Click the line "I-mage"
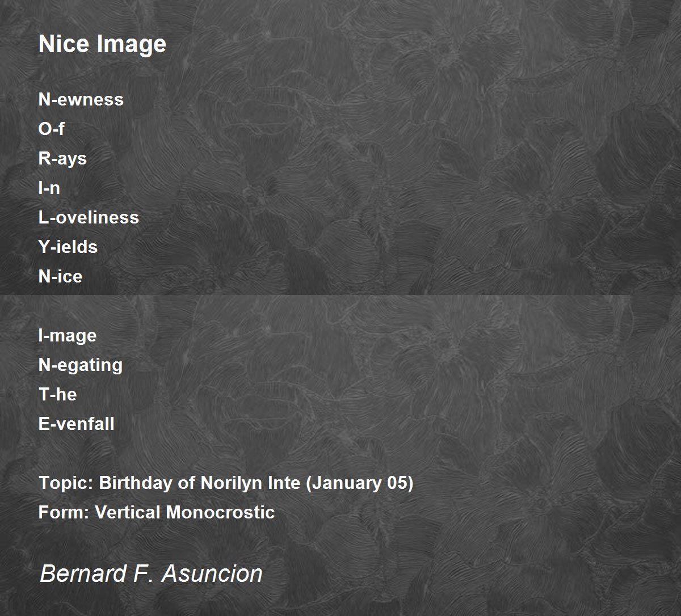The width and height of the screenshot is (681, 616). click(x=68, y=336)
